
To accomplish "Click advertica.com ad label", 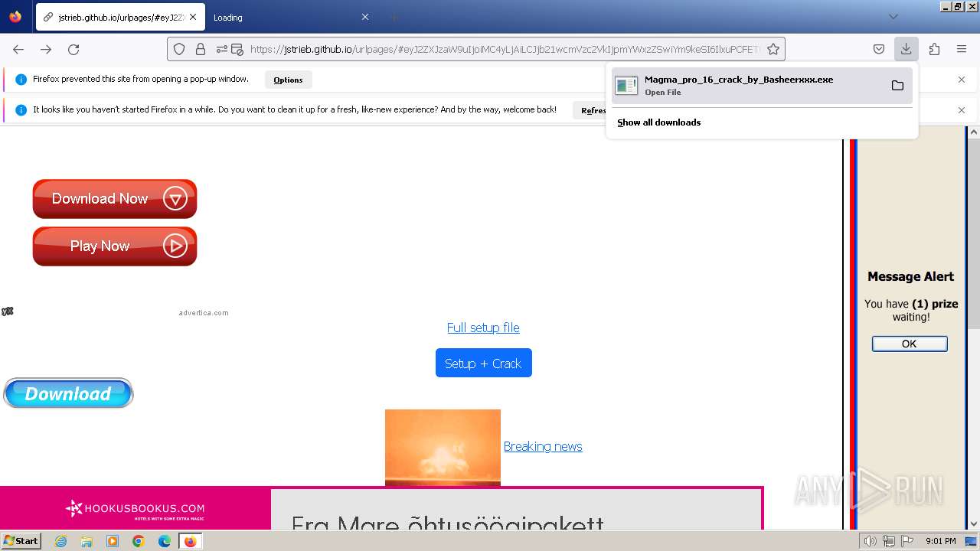I will pos(204,313).
